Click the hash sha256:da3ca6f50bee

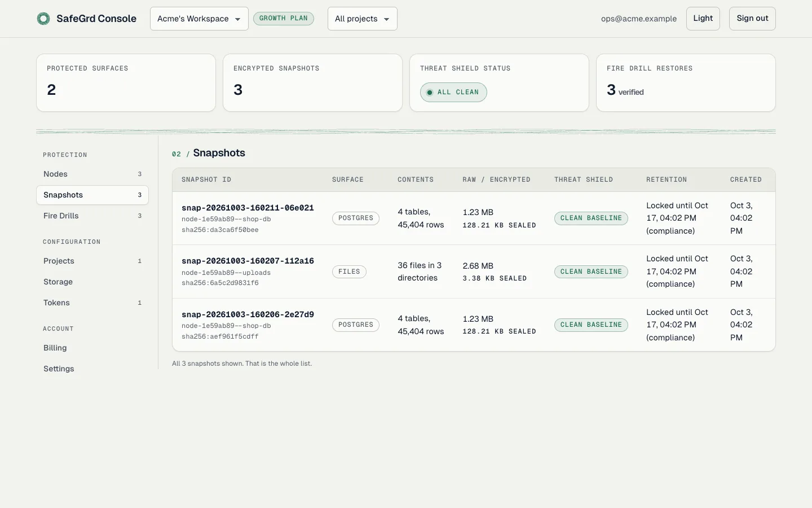220,230
